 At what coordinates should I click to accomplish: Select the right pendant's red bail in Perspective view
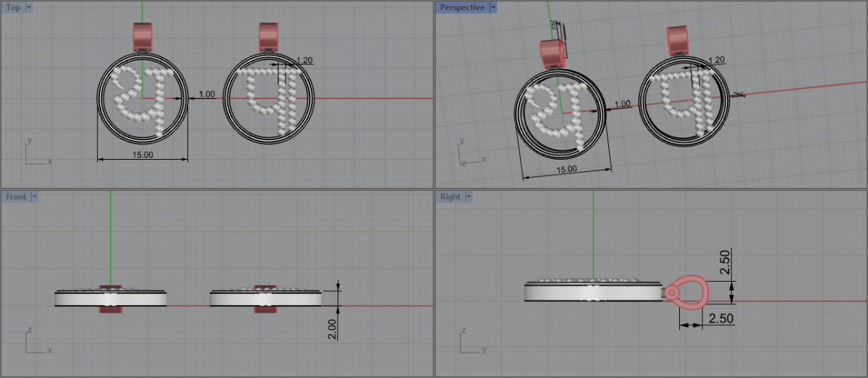click(678, 40)
